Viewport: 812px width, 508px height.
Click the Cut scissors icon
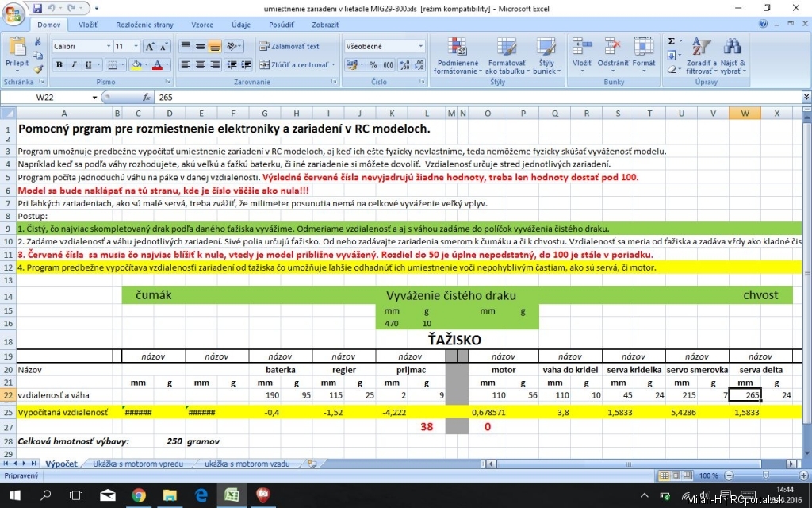(x=38, y=41)
